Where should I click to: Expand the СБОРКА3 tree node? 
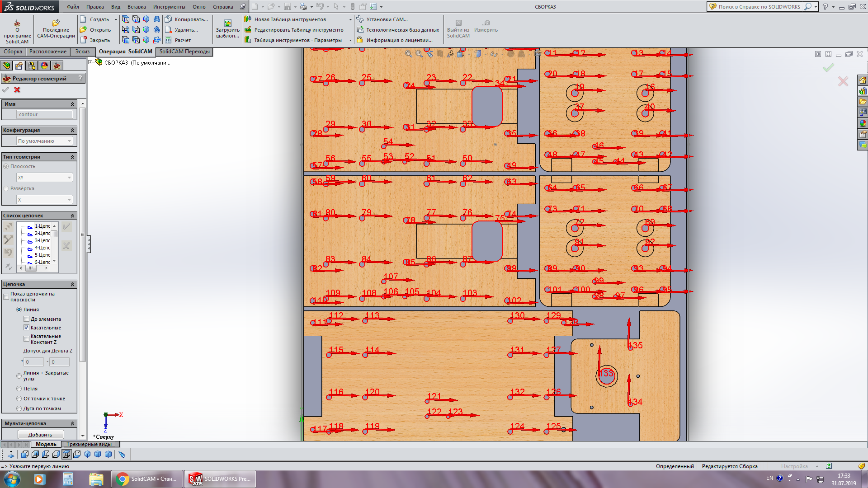coord(90,62)
